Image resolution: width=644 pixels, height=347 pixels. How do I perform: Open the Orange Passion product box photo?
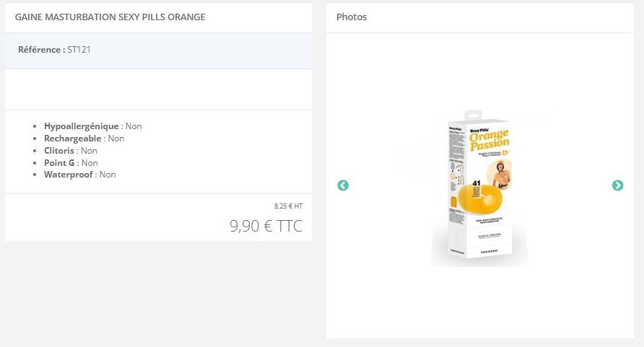[x=479, y=188]
